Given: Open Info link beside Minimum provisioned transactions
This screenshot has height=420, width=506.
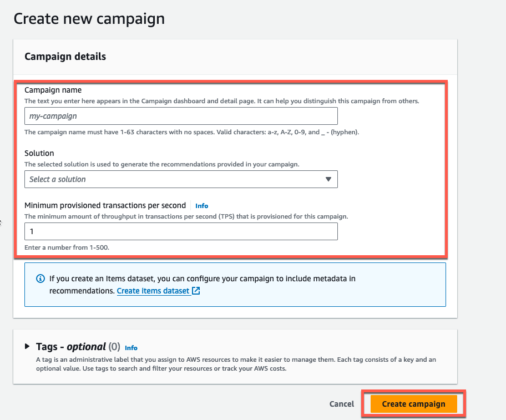Looking at the screenshot, I should (x=202, y=206).
